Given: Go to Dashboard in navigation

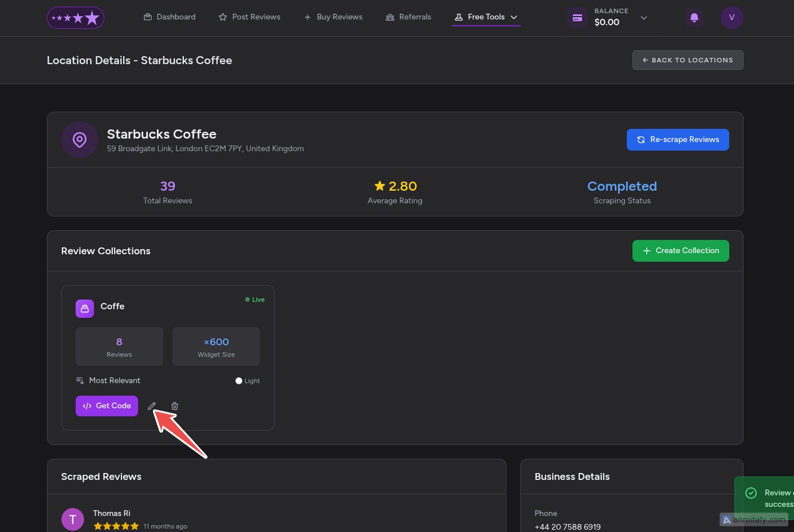Looking at the screenshot, I should pos(170,17).
